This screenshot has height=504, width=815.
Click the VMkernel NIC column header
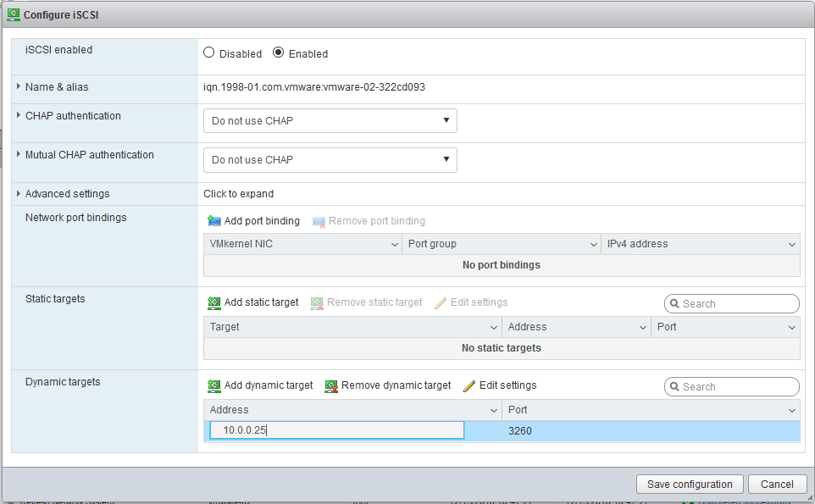pos(302,244)
